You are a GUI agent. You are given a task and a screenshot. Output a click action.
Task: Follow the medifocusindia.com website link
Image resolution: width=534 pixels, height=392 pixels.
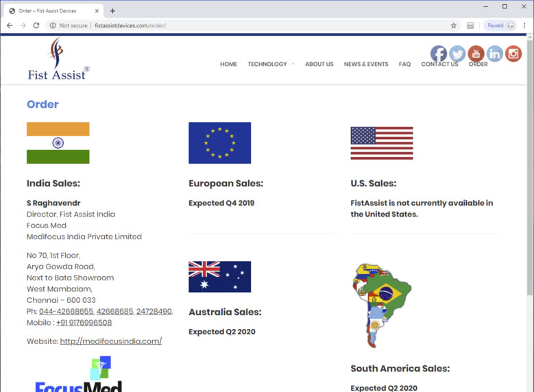tap(110, 341)
